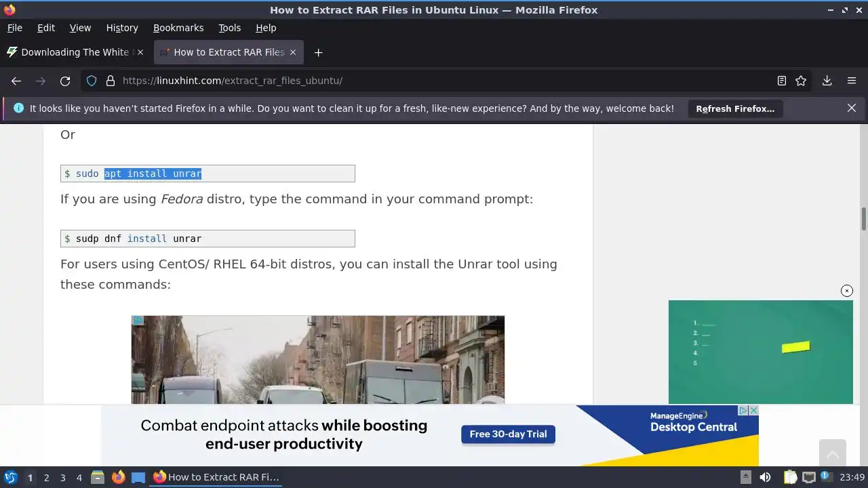Close the 'How to Extract RAR Files' tab
Screen dimensions: 868x488
[x=293, y=52]
